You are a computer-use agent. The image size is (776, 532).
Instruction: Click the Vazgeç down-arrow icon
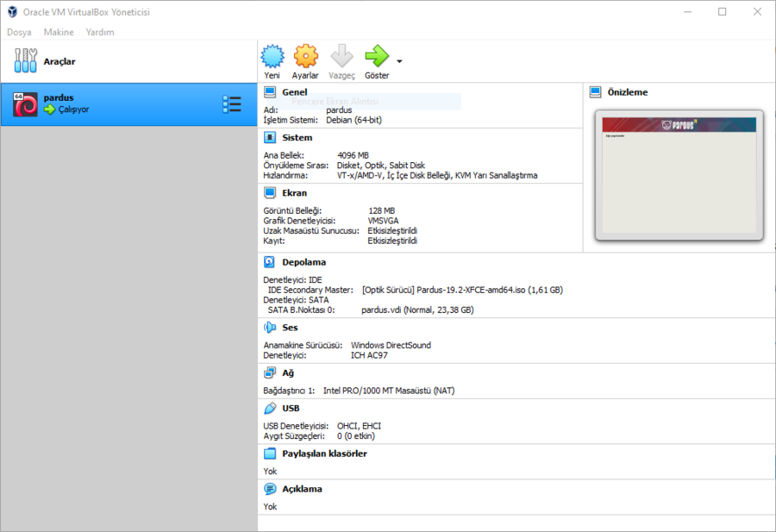(341, 56)
